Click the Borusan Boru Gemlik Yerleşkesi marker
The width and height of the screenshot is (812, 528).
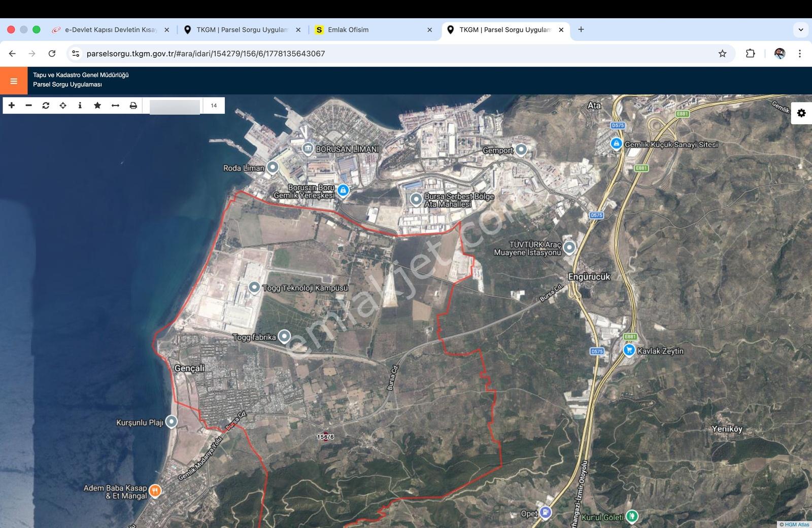coord(344,190)
